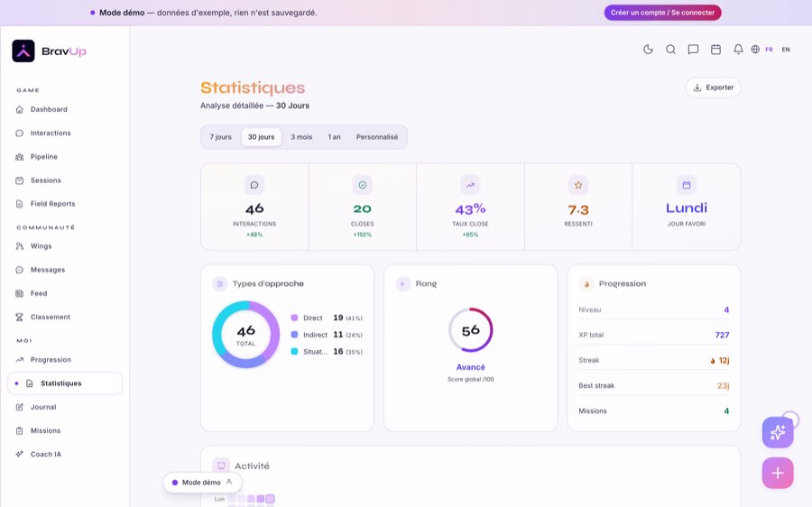Open search with magnifier icon
The height and width of the screenshot is (507, 812).
tap(670, 50)
